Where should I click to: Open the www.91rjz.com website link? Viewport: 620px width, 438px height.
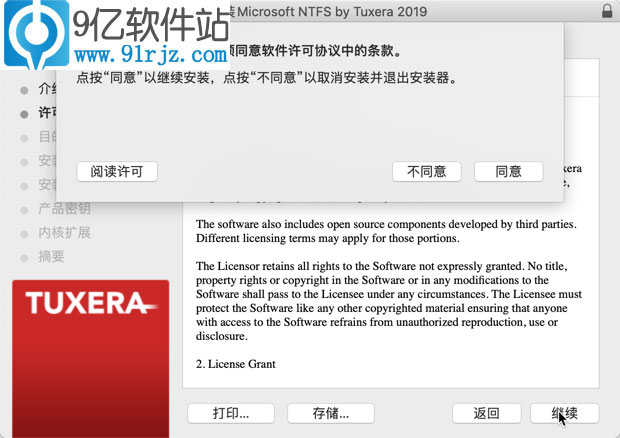point(151,55)
